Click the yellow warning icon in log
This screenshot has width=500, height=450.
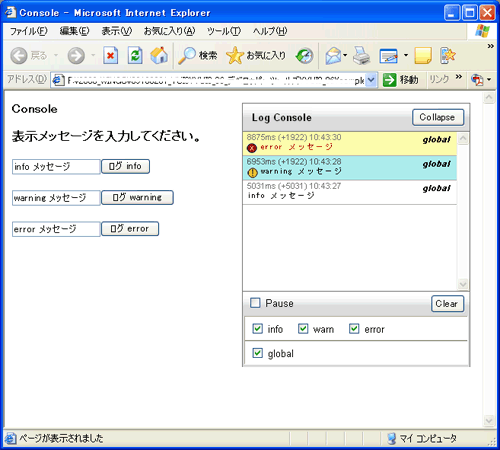pos(252,172)
